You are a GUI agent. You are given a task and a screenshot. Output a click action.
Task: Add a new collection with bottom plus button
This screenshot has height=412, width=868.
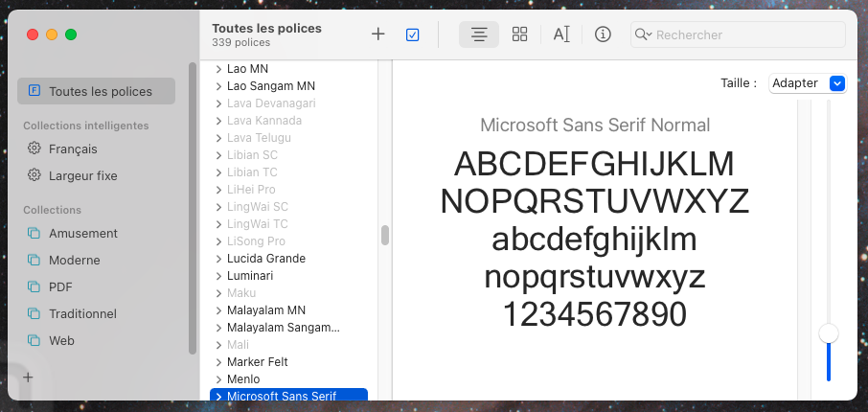pyautogui.click(x=28, y=378)
